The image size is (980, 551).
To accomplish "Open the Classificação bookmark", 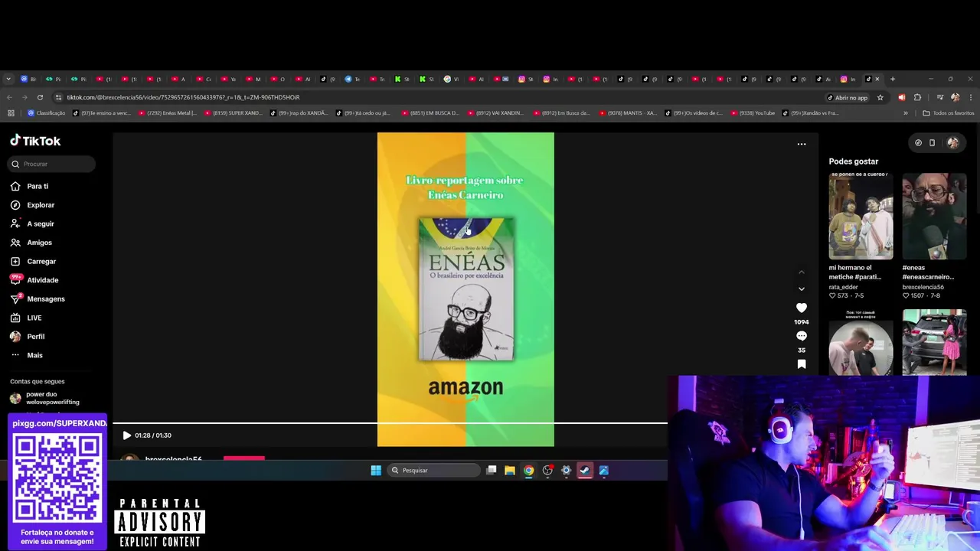I will [46, 113].
